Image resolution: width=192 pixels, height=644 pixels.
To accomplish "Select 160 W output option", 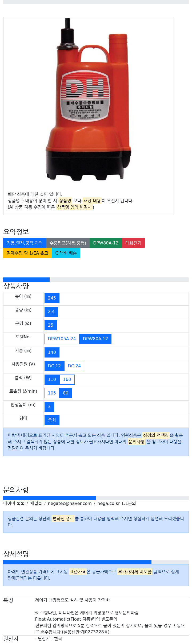I will tap(67, 380).
